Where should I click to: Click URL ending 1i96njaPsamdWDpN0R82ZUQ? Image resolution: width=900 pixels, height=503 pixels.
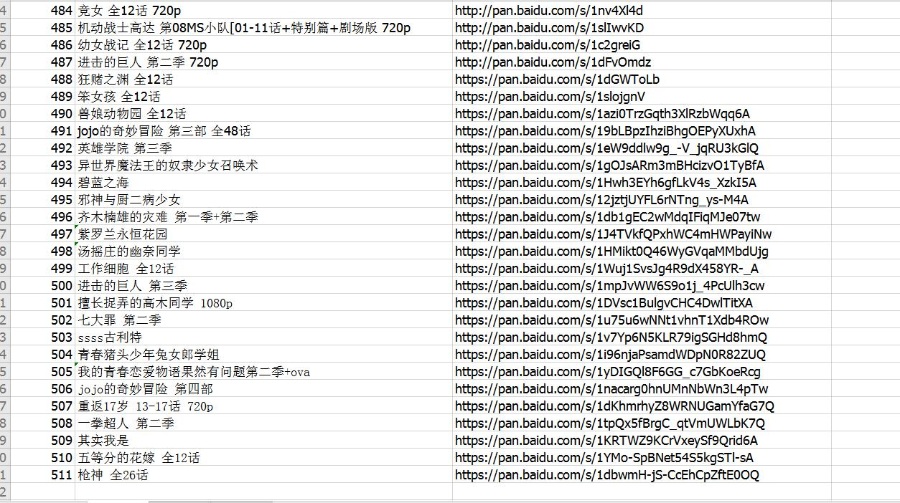coord(610,355)
